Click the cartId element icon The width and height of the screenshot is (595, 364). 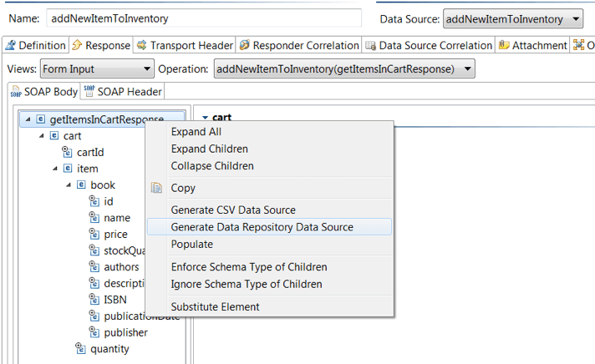(x=67, y=152)
